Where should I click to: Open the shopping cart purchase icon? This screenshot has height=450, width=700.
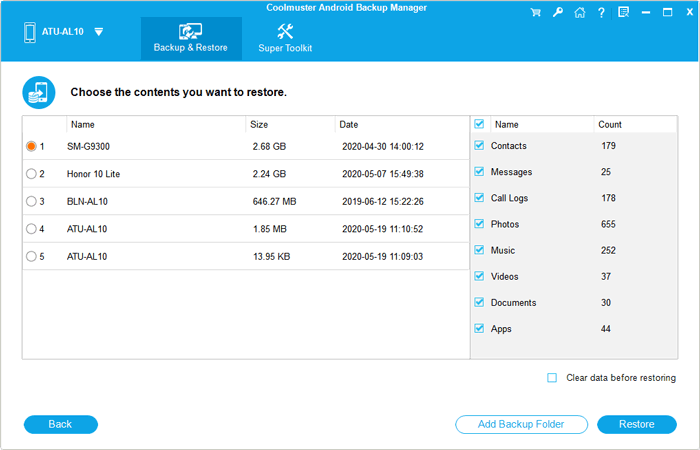(535, 12)
